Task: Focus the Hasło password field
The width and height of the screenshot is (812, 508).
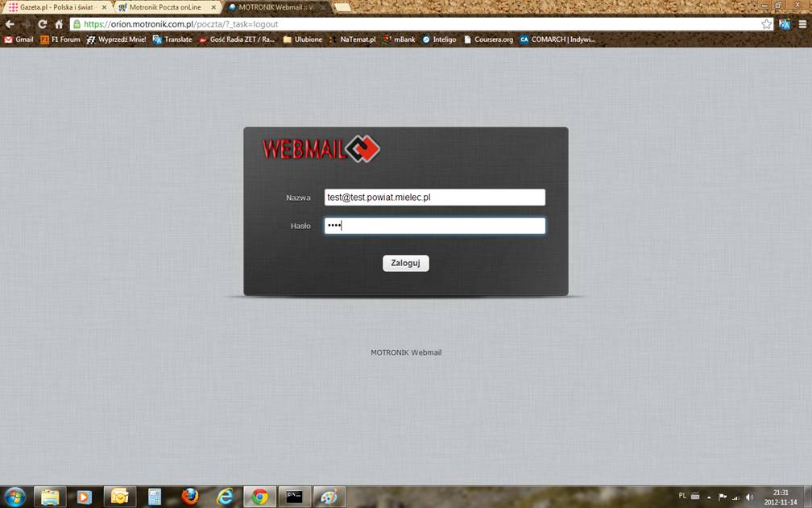Action: click(x=434, y=226)
